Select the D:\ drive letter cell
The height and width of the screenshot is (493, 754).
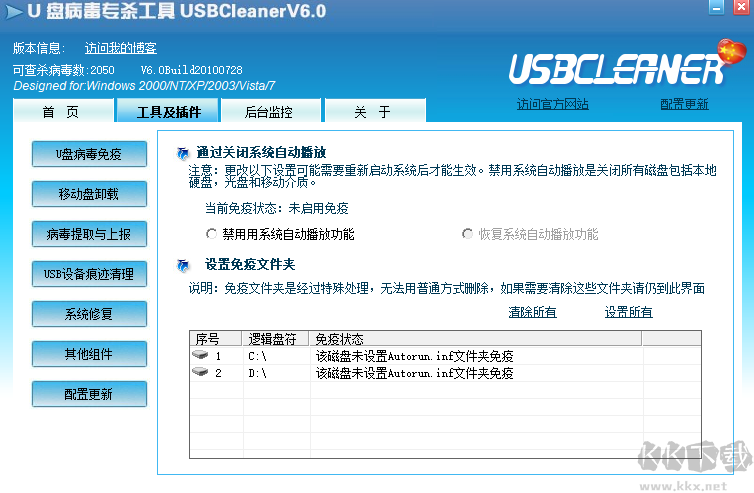(258, 373)
